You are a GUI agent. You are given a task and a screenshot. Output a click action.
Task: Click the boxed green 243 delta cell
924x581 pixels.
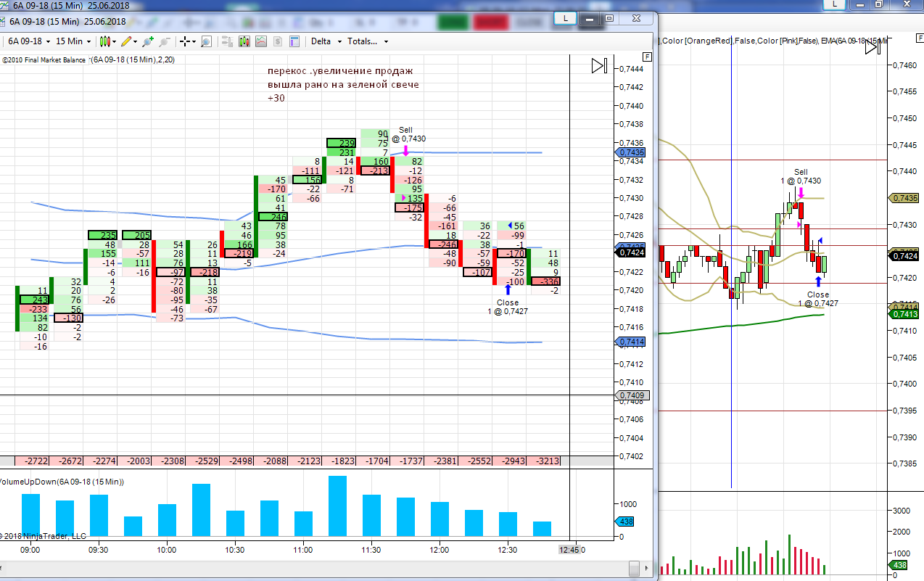[x=34, y=300]
